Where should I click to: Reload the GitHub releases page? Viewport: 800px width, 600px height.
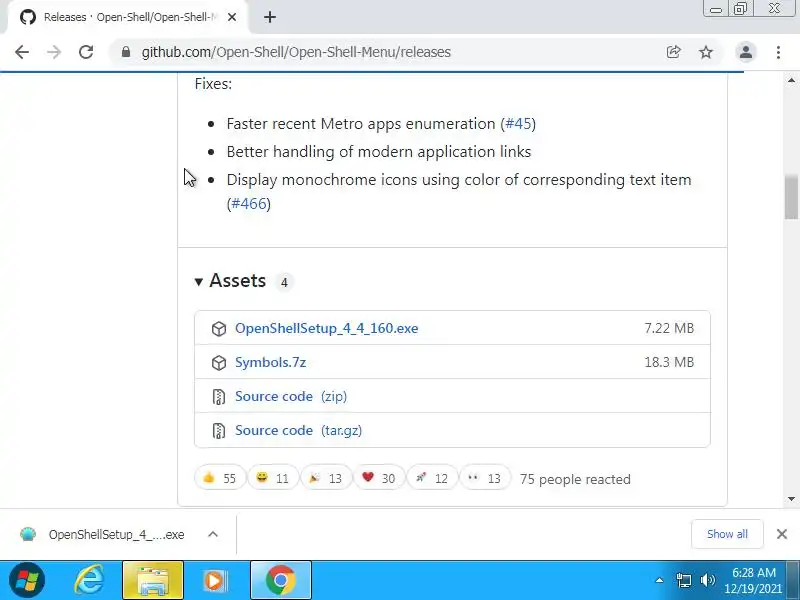click(86, 52)
